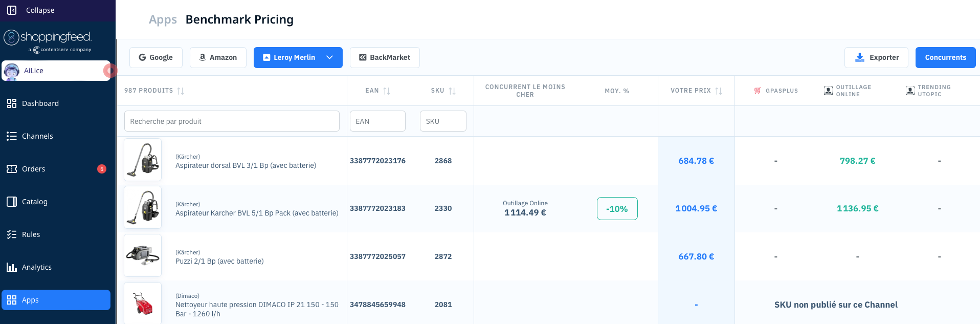980x324 pixels.
Task: Open the Analytics menu item
Action: (x=56, y=267)
